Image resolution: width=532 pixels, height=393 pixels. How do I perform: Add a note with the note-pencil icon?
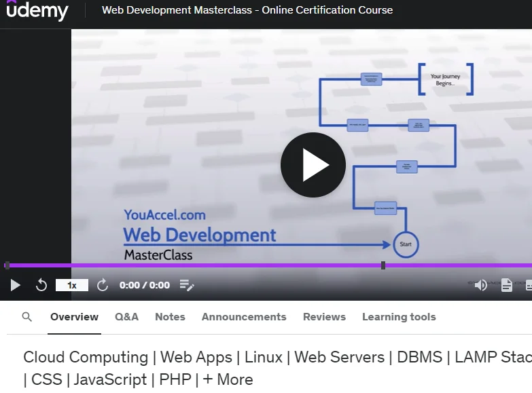[187, 285]
